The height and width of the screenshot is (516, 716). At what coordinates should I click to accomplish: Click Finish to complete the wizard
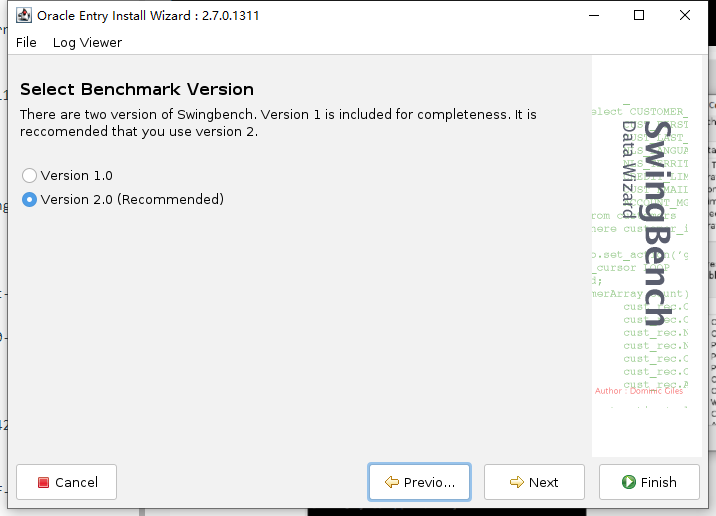[649, 482]
